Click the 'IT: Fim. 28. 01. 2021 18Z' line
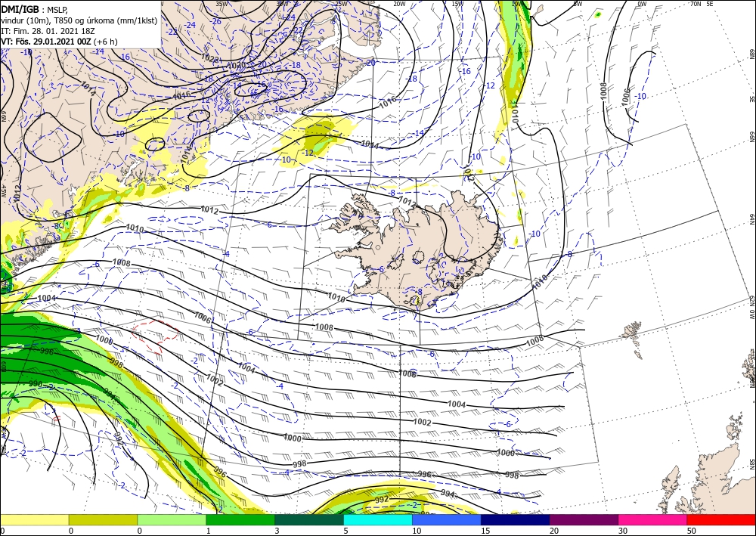The height and width of the screenshot is (536, 756). coord(48,31)
